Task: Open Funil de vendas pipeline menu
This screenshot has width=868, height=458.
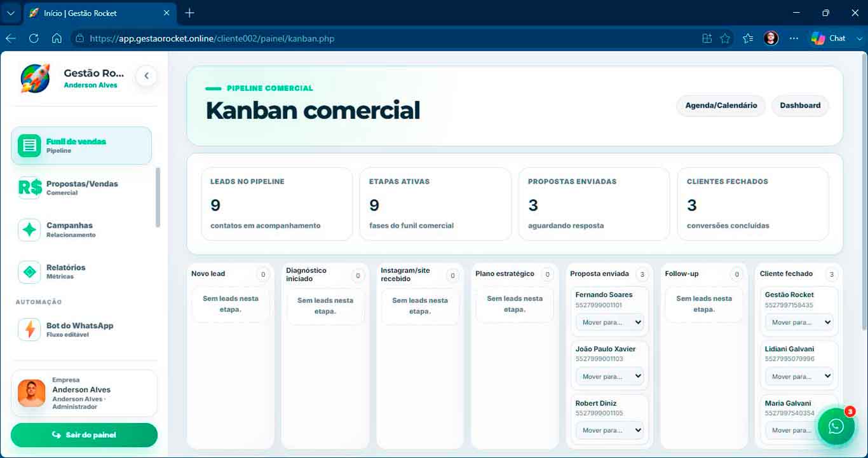Action: [x=81, y=146]
